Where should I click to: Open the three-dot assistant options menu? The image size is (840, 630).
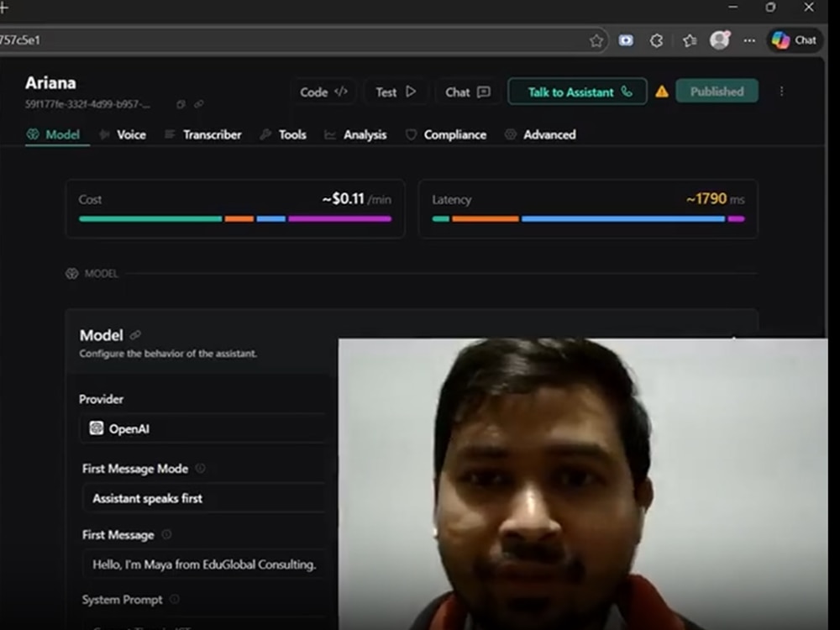click(x=781, y=92)
